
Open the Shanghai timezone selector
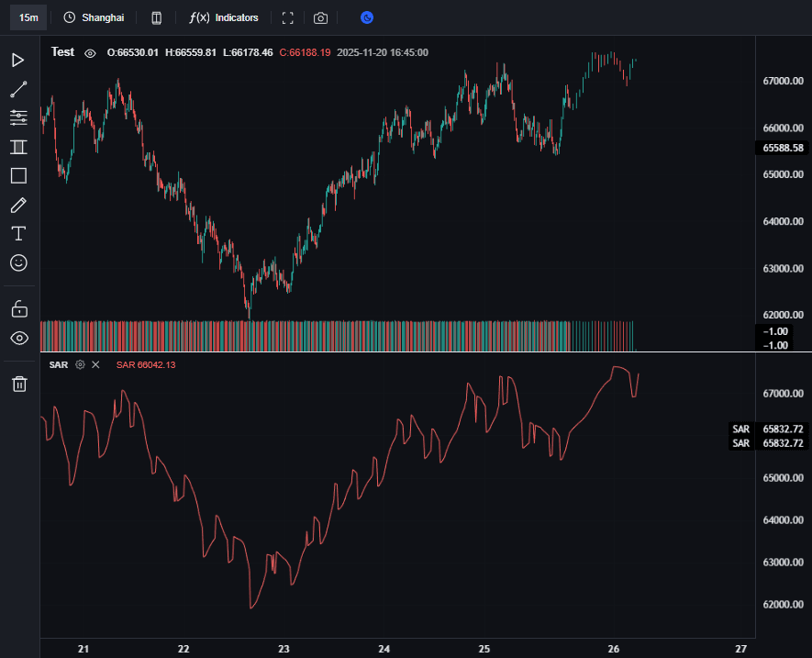point(94,17)
